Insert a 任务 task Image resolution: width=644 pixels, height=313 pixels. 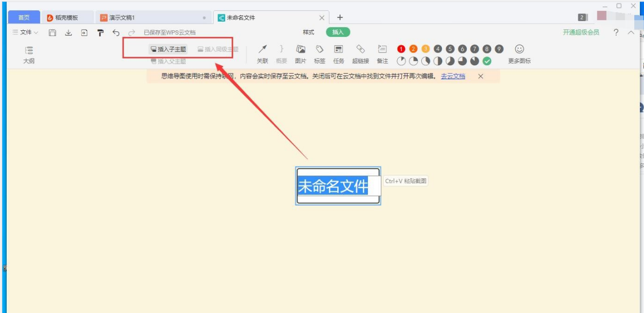point(339,54)
